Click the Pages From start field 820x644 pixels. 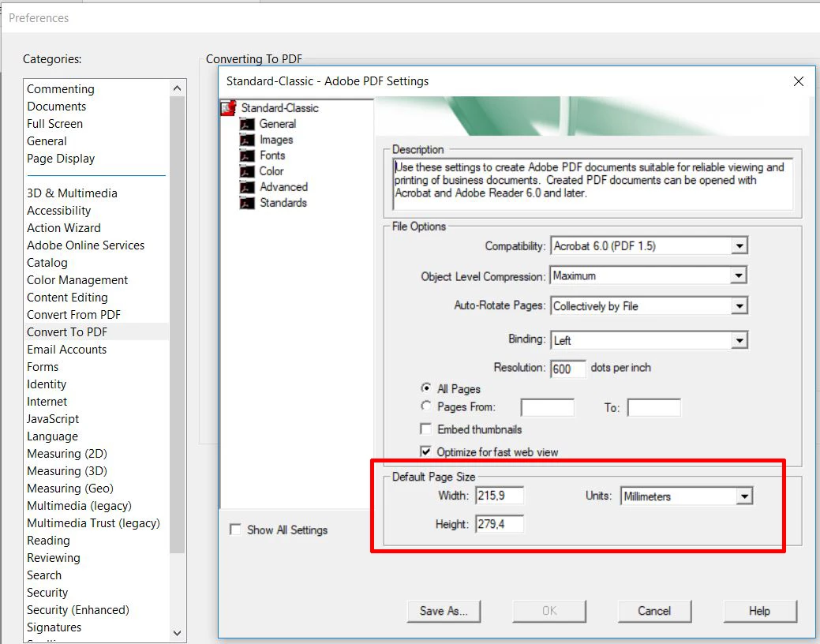tap(548, 407)
